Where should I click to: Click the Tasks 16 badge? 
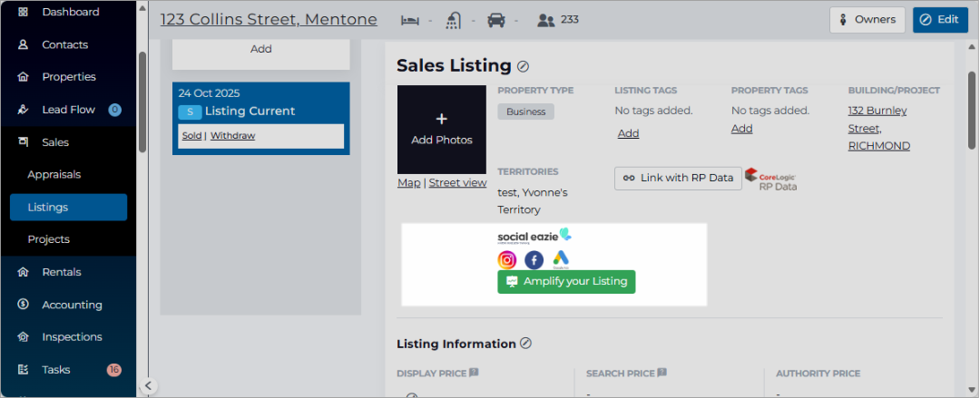point(113,370)
